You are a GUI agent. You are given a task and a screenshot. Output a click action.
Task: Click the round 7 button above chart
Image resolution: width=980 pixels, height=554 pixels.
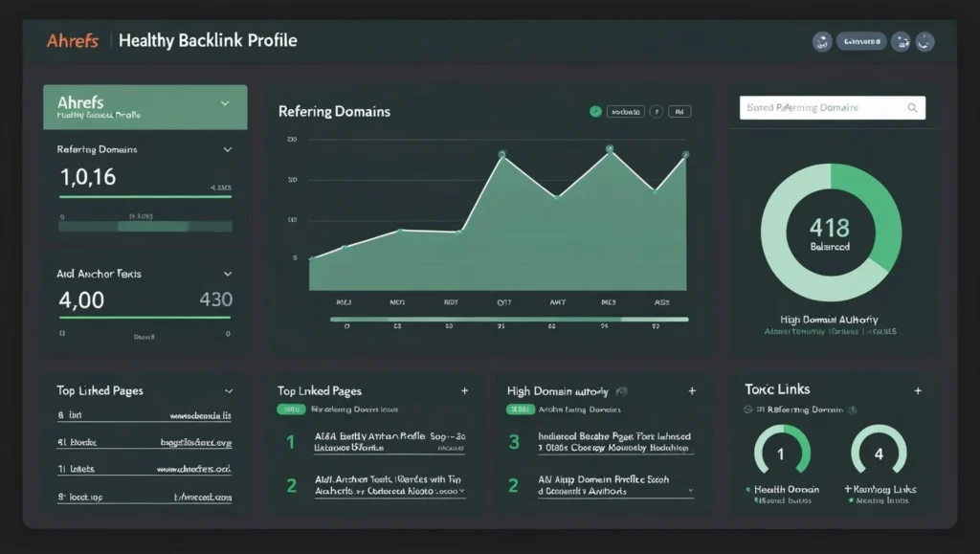657,112
